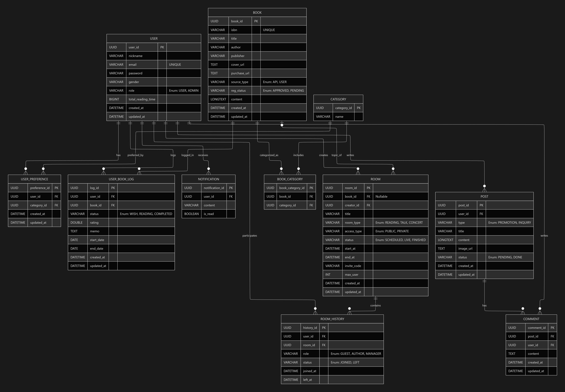The height and width of the screenshot is (392, 565).
Task: Select the COMMENT entity title
Action: coord(531,319)
